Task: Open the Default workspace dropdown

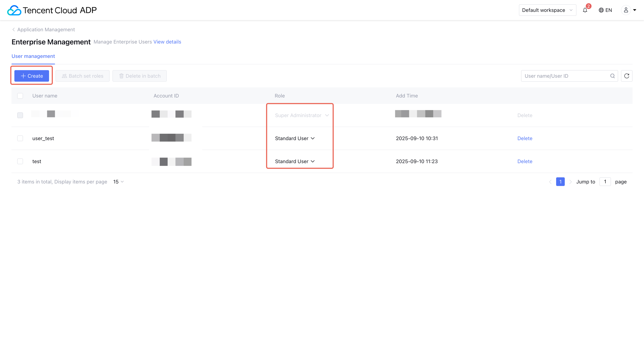Action: (547, 10)
